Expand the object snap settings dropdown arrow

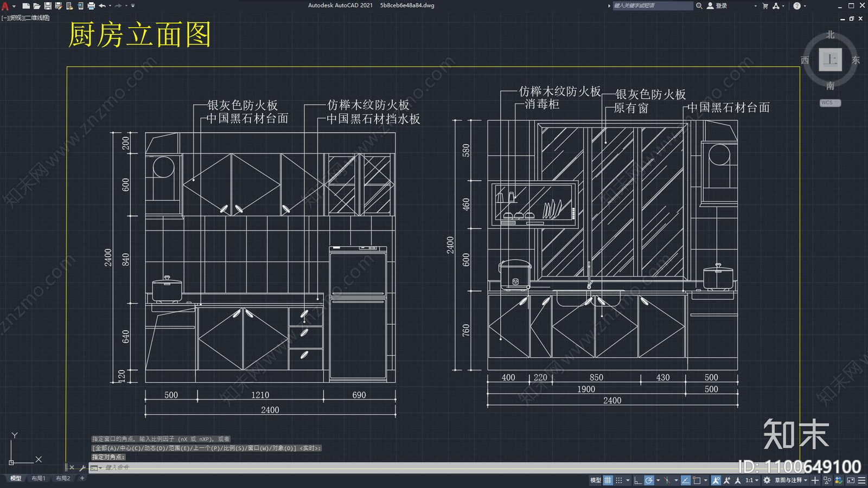(x=706, y=480)
